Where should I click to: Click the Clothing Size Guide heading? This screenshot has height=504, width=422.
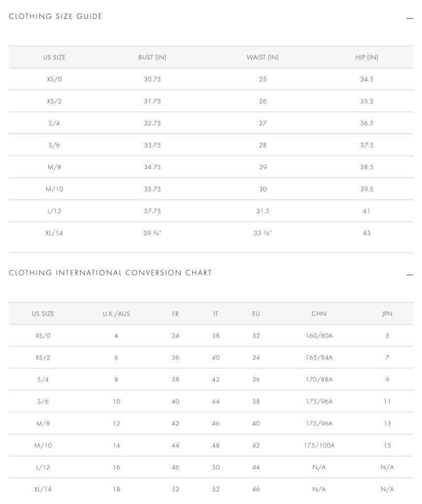[x=56, y=16]
